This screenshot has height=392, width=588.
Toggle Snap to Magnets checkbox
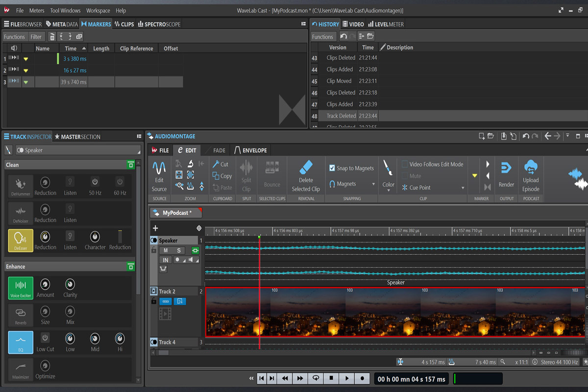(332, 168)
